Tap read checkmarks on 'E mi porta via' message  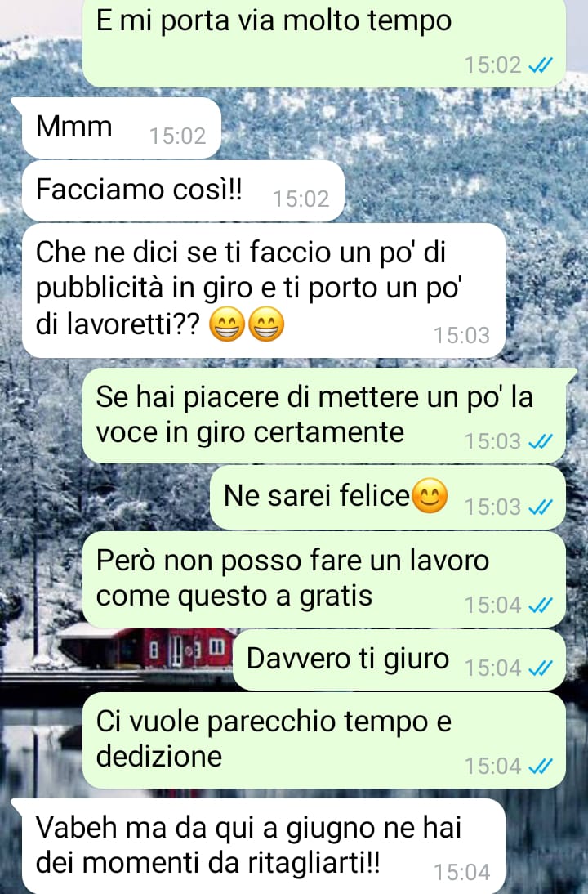(x=540, y=66)
